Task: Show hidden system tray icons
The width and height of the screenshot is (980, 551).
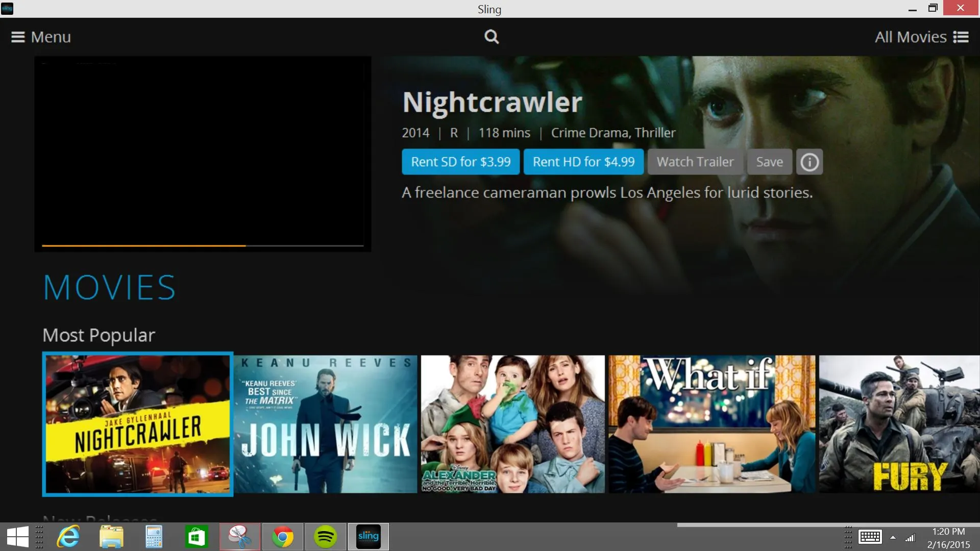Action: 893,537
